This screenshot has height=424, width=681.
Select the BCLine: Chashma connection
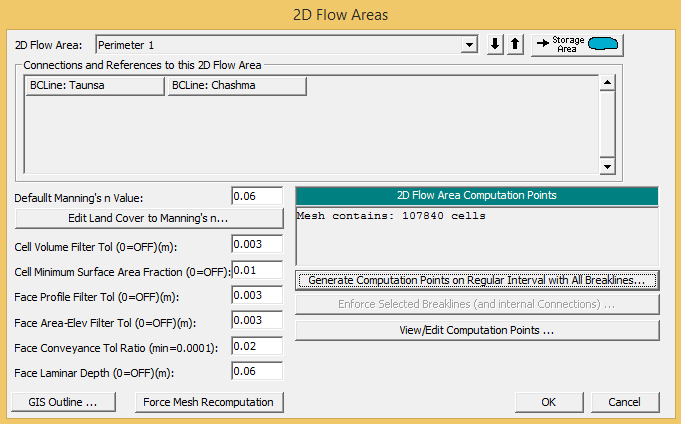[236, 86]
